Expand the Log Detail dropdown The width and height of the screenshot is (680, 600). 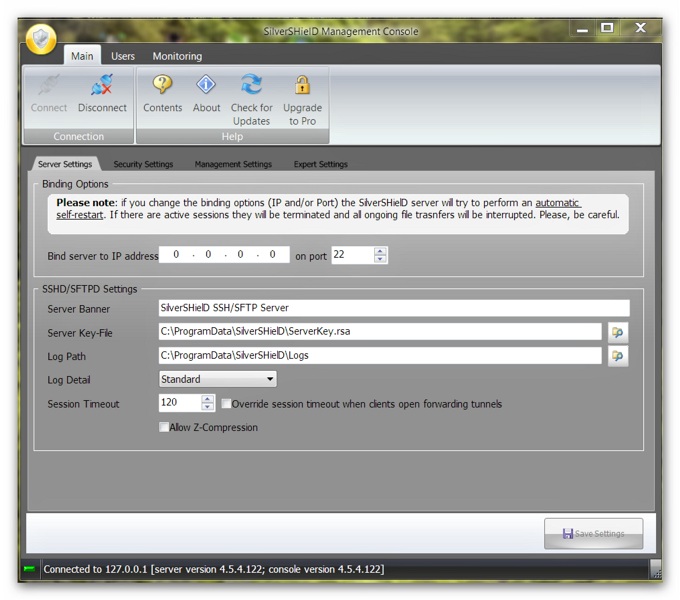(x=270, y=379)
